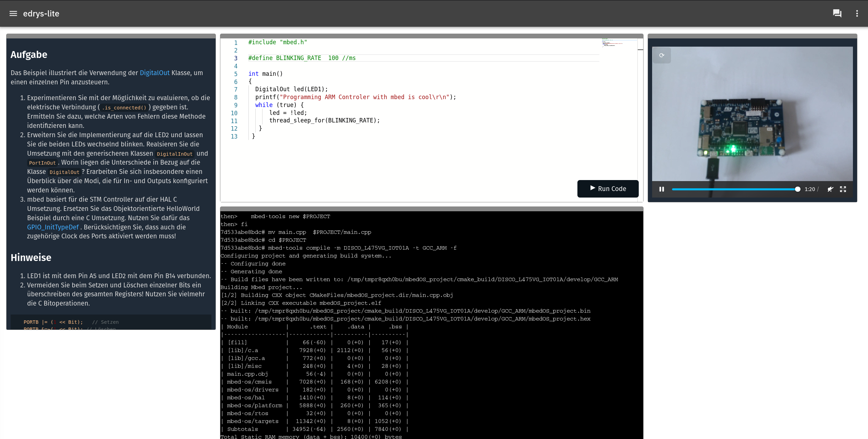Toggle mute on the video player
This screenshot has width=868, height=439.
[830, 189]
